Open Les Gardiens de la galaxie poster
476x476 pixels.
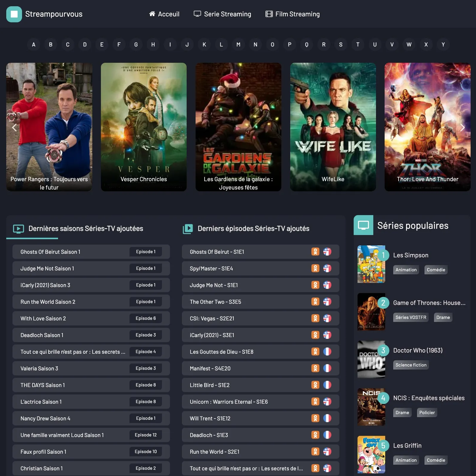238,127
